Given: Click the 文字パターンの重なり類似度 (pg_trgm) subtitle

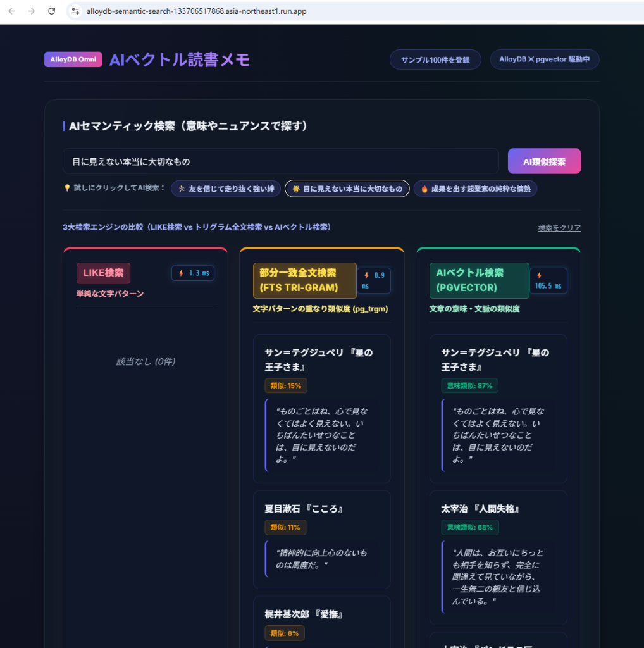Looking at the screenshot, I should [321, 309].
